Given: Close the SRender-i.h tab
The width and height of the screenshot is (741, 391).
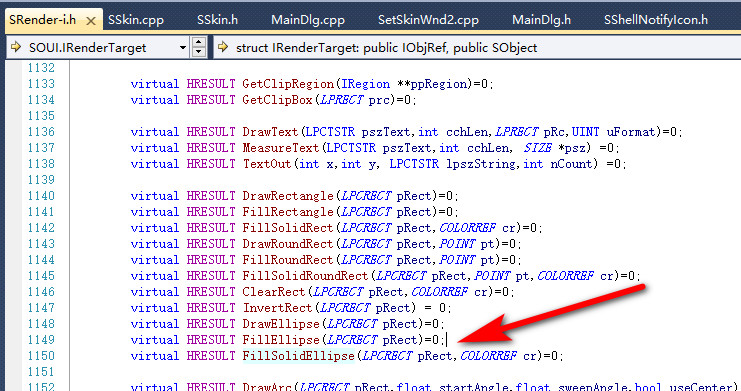Looking at the screenshot, I should (91, 21).
